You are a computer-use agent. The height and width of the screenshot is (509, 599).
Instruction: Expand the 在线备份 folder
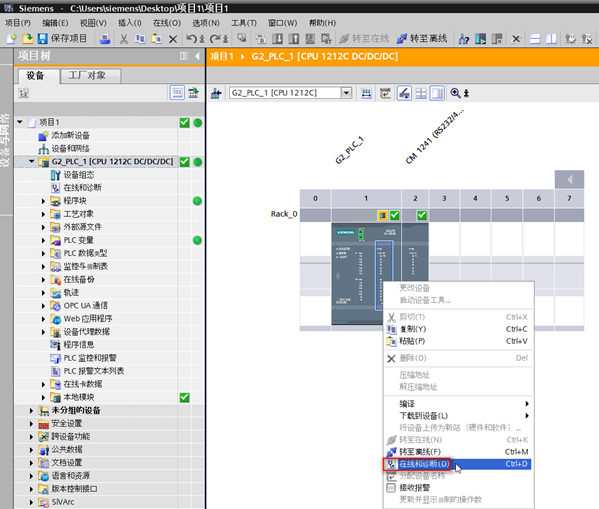(x=43, y=280)
